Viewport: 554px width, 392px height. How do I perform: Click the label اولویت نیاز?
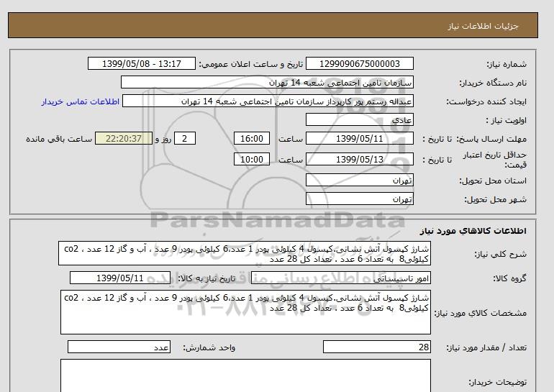[507, 120]
